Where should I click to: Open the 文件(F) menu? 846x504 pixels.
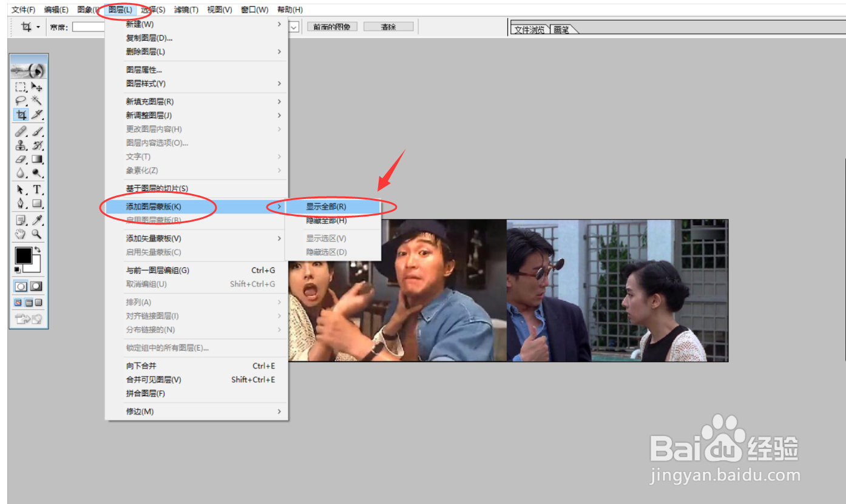(24, 10)
